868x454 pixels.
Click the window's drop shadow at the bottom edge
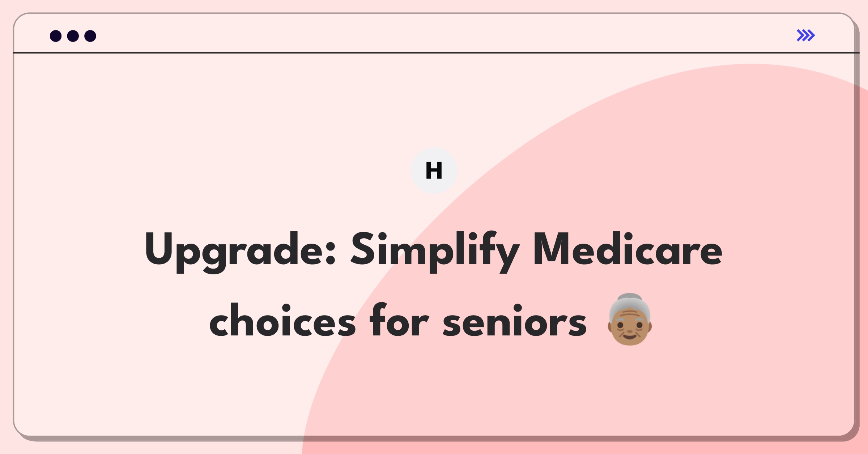(x=434, y=439)
